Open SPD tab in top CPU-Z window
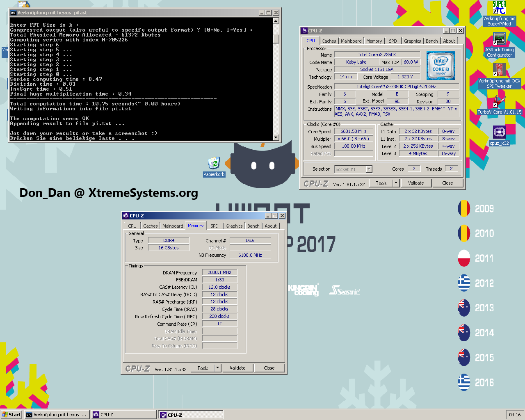This screenshot has width=525, height=420. (393, 41)
